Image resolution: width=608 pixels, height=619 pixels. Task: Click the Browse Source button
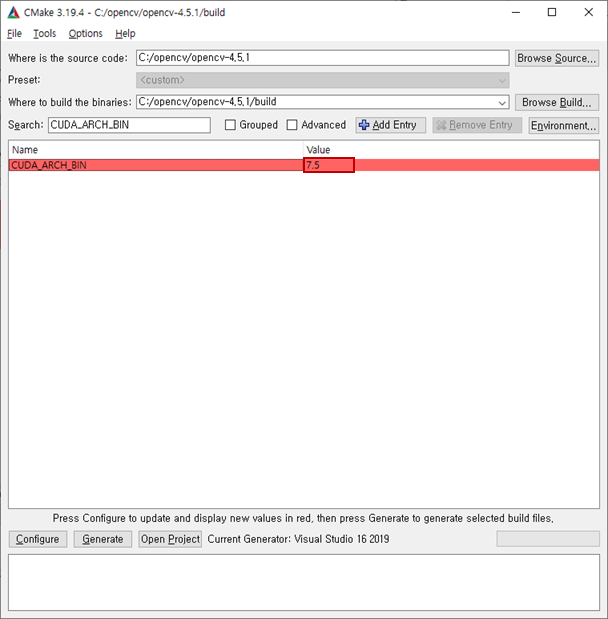click(557, 58)
